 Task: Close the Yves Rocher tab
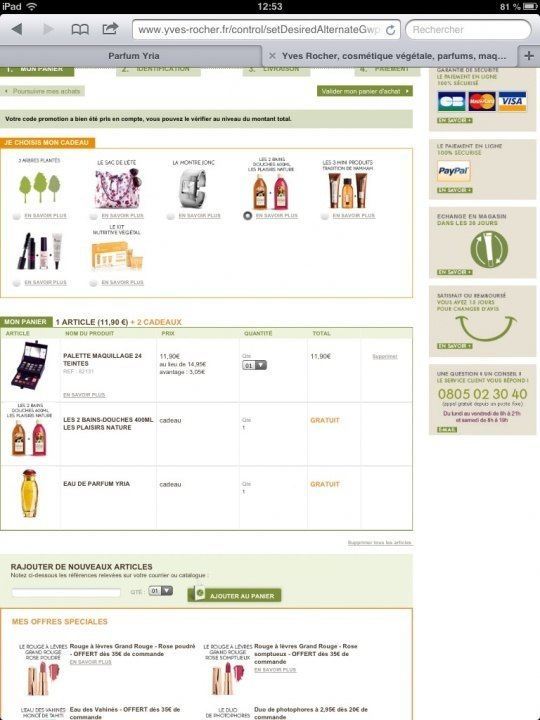point(272,56)
